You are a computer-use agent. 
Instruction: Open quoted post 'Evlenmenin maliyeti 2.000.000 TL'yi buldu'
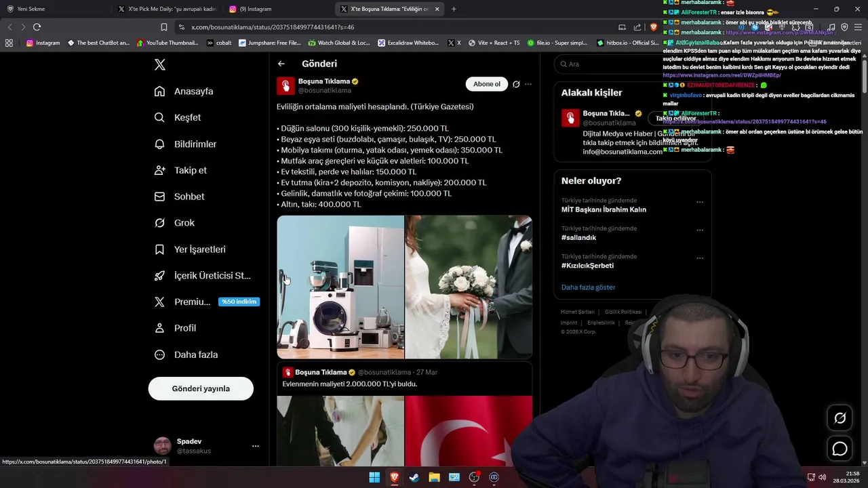click(350, 384)
